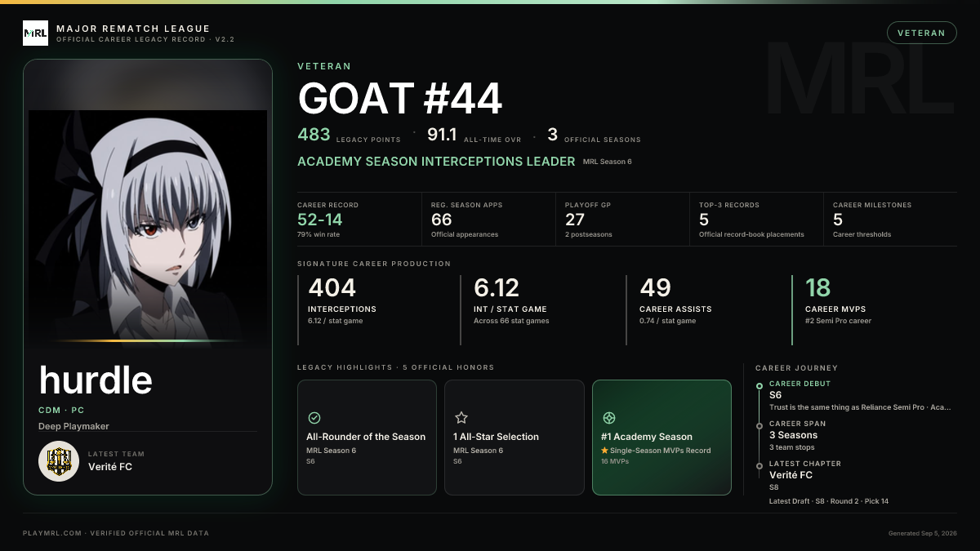Click the 52-14 career record
Image resolution: width=980 pixels, height=551 pixels.
(x=320, y=220)
